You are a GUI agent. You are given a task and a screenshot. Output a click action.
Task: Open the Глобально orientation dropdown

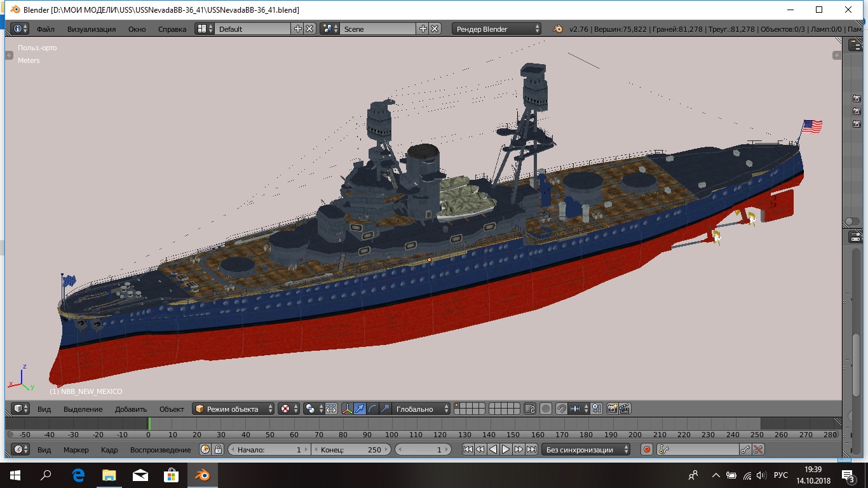point(421,409)
